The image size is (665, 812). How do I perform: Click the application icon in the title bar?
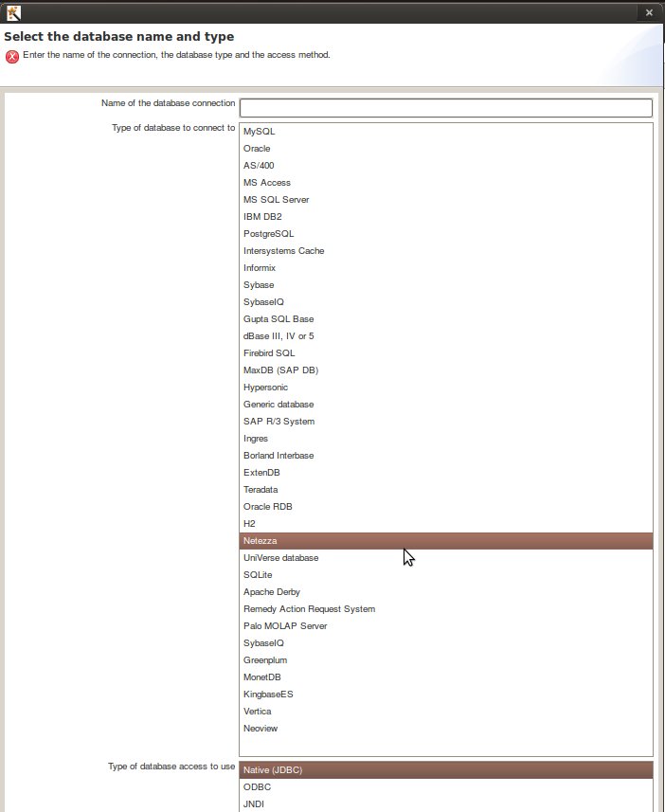click(x=13, y=12)
